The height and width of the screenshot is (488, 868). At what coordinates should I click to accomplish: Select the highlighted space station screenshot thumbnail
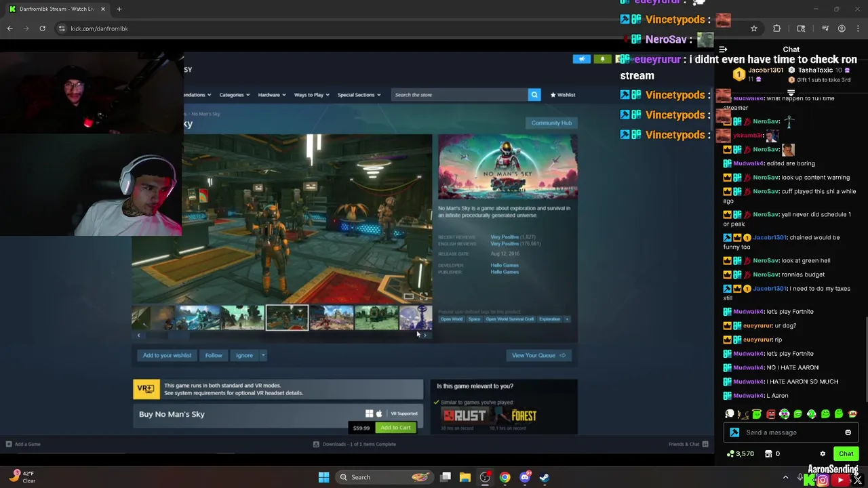click(287, 318)
